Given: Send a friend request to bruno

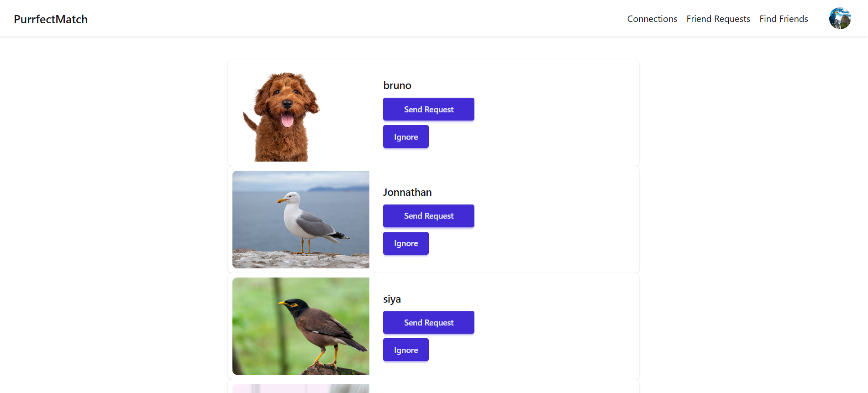Looking at the screenshot, I should 429,109.
